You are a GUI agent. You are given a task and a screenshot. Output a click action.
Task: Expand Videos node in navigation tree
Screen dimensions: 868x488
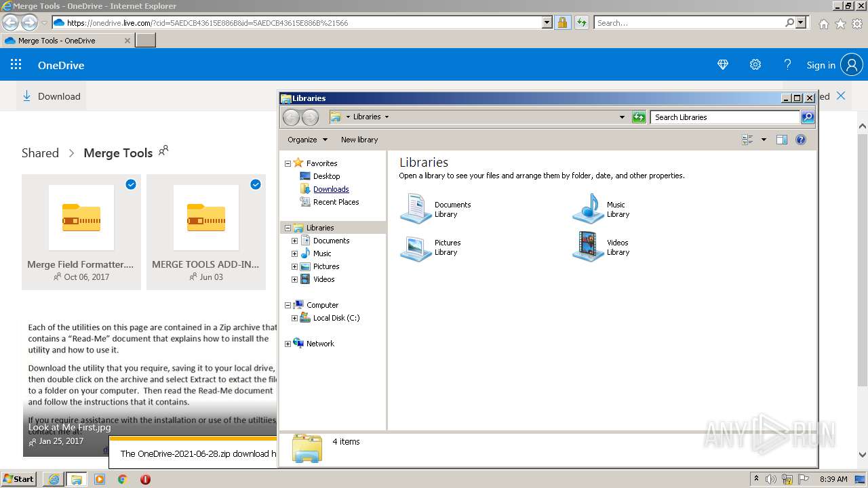[294, 279]
